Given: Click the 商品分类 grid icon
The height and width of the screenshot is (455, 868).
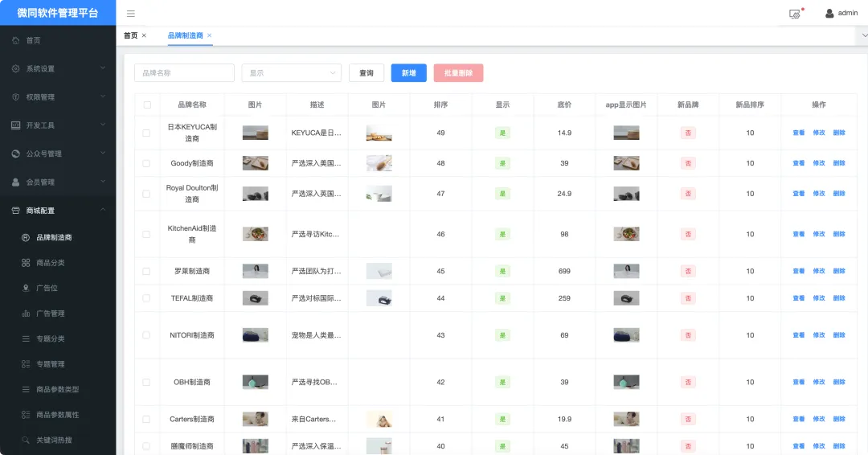Looking at the screenshot, I should (26, 263).
